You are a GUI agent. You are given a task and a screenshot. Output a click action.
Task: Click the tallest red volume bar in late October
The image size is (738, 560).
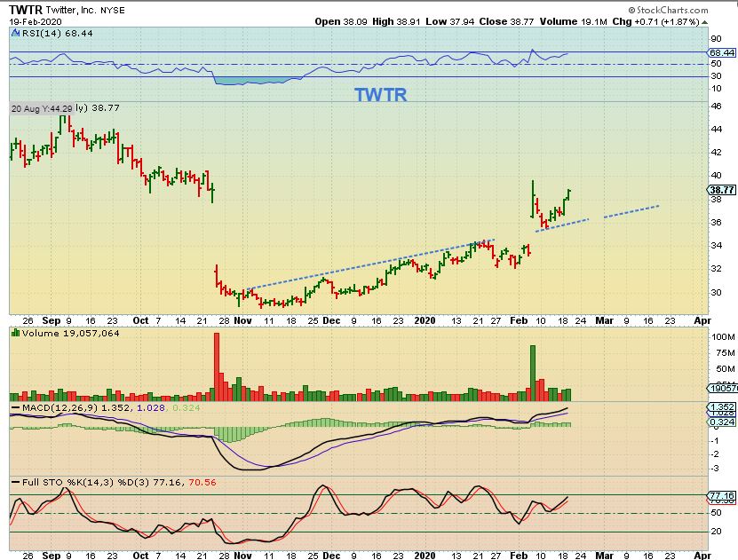coord(217,367)
